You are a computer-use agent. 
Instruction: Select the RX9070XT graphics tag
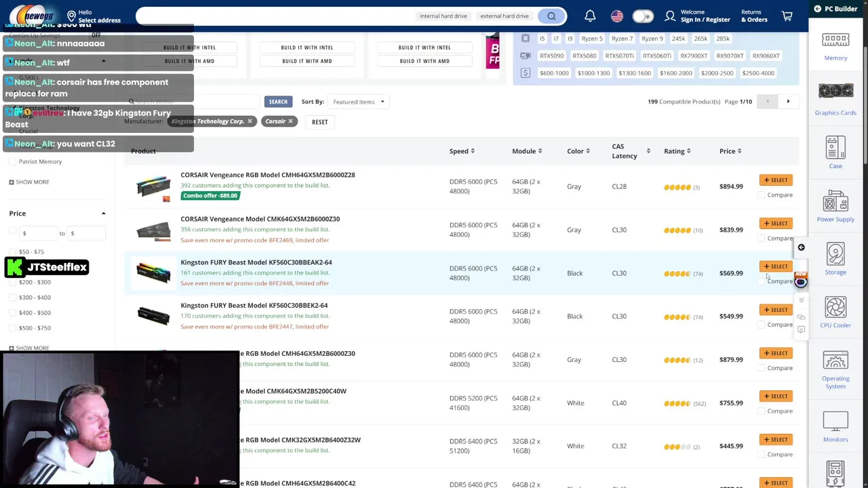[x=730, y=56]
